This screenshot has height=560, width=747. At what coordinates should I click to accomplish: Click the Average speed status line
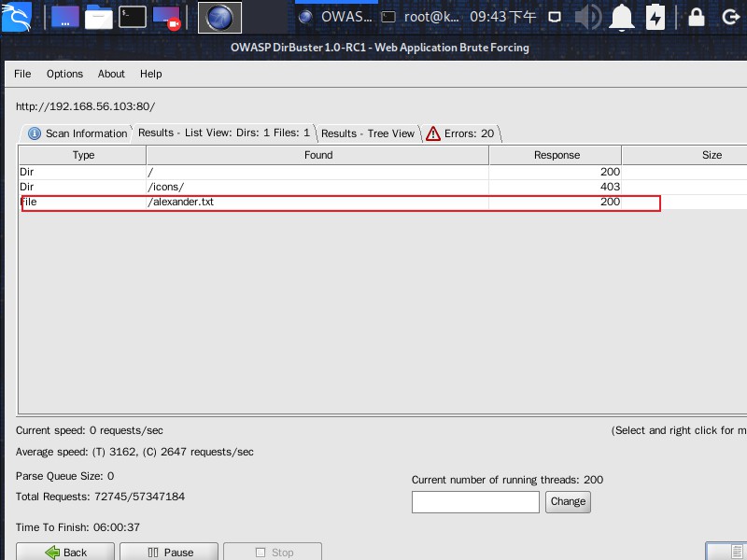(x=134, y=452)
